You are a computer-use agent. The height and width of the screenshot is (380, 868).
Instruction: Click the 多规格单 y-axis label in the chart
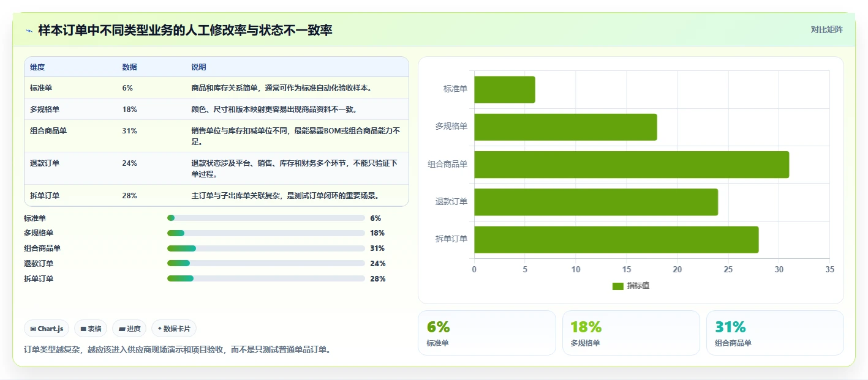[x=451, y=127]
